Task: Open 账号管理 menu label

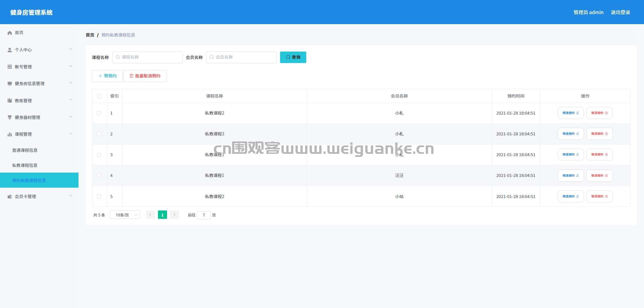Action: 23,67
